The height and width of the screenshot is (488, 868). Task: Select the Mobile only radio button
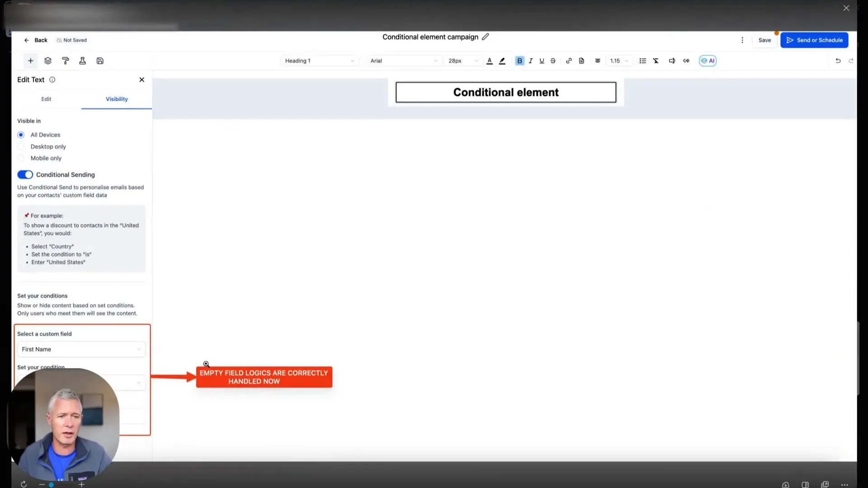[21, 158]
